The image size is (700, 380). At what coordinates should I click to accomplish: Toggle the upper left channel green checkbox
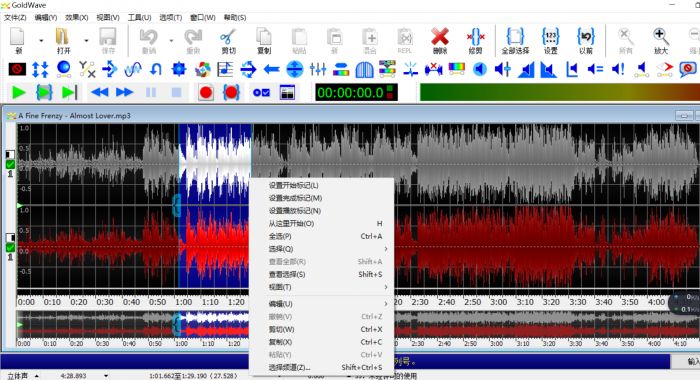pyautogui.click(x=10, y=165)
